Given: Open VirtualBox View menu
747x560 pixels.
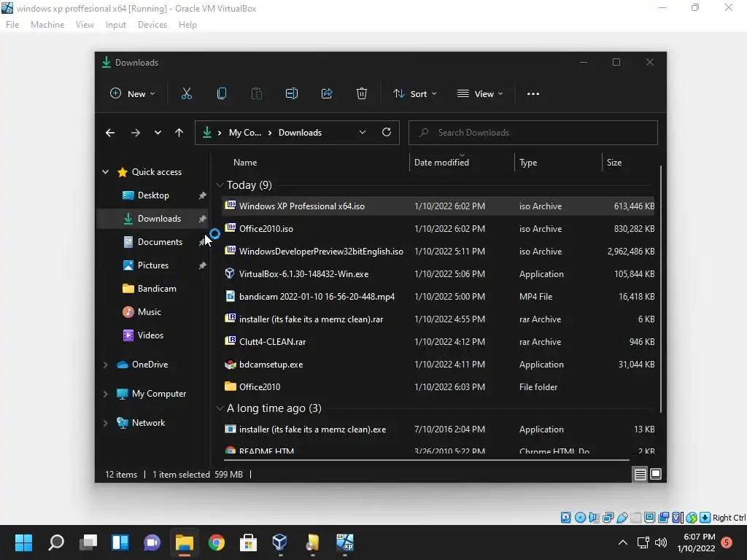Looking at the screenshot, I should point(85,25).
